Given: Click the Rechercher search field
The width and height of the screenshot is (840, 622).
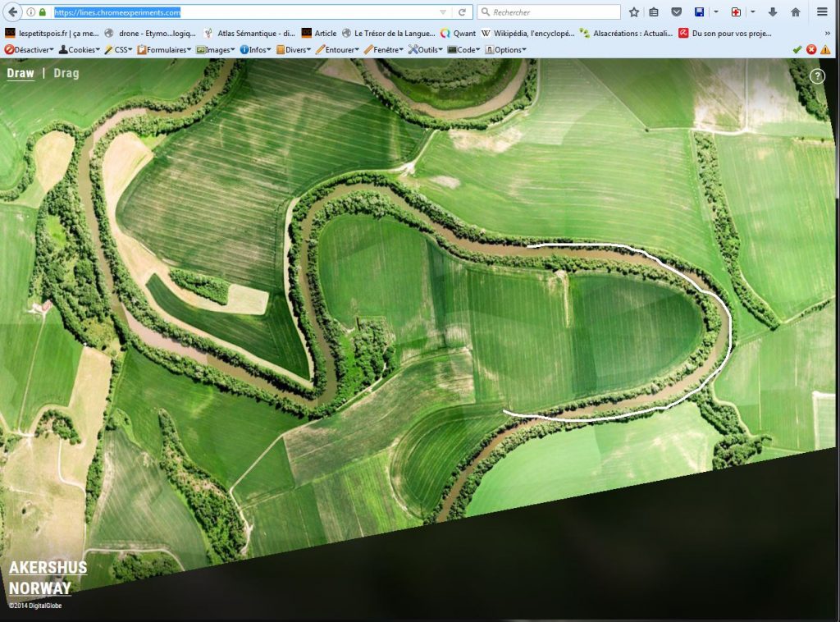Looking at the screenshot, I should (x=550, y=12).
